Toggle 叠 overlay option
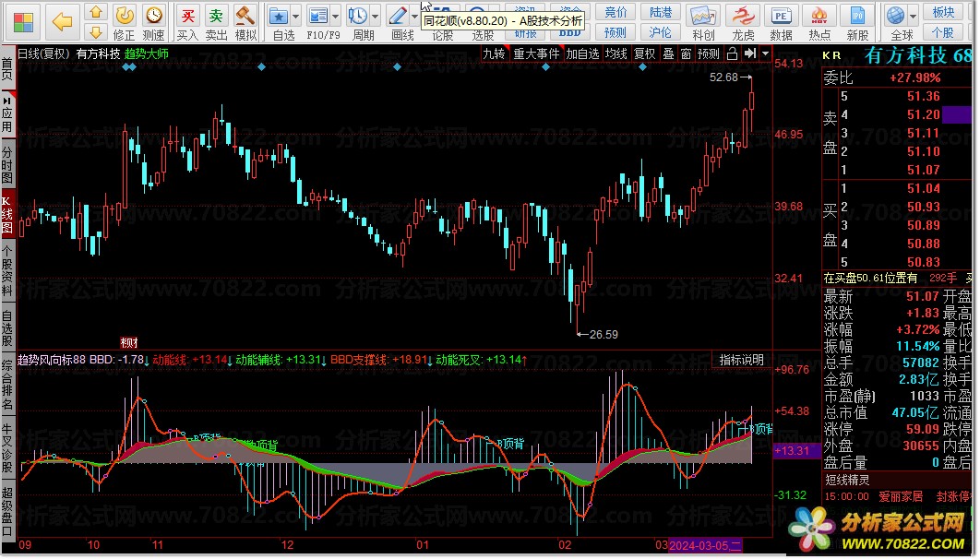Image resolution: width=980 pixels, height=559 pixels. point(668,54)
